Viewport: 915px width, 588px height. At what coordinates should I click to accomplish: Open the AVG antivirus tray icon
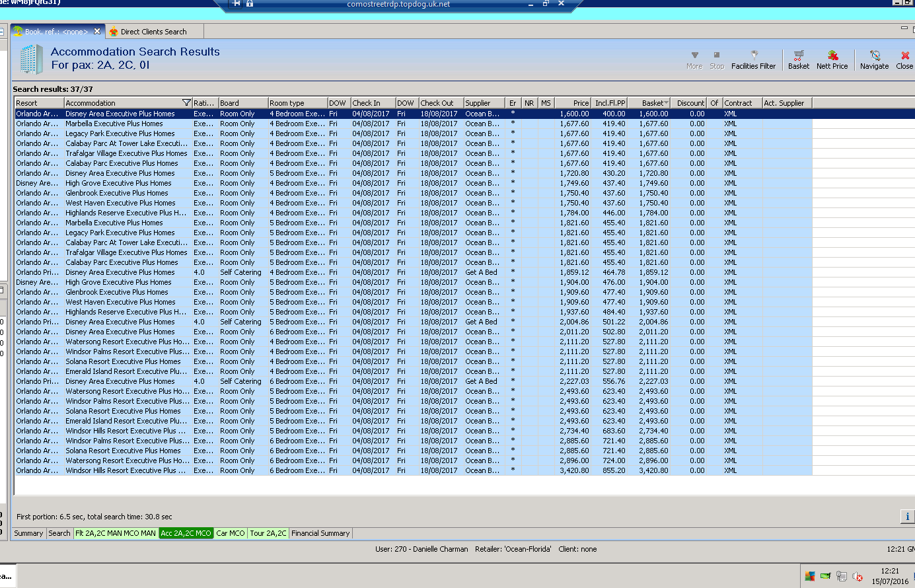pos(810,576)
